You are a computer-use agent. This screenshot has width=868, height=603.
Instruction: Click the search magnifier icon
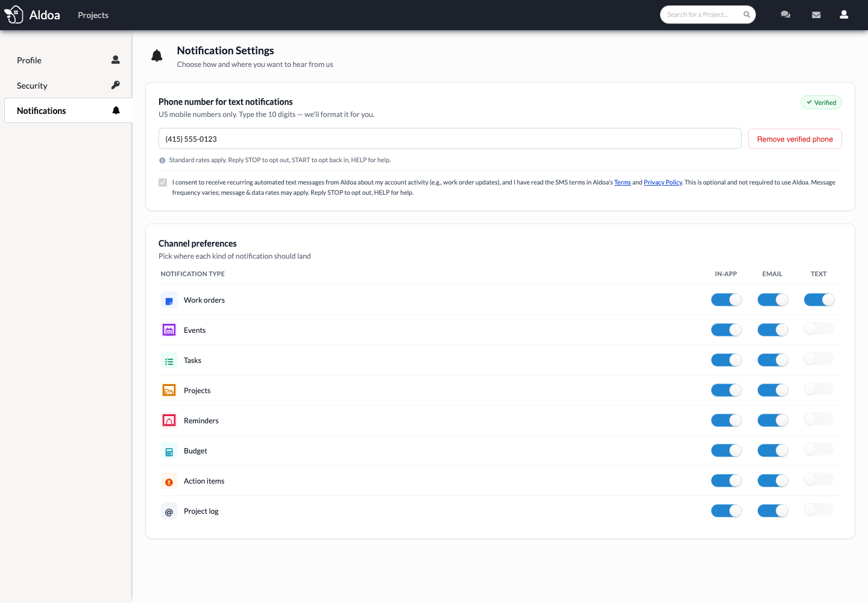[747, 14]
